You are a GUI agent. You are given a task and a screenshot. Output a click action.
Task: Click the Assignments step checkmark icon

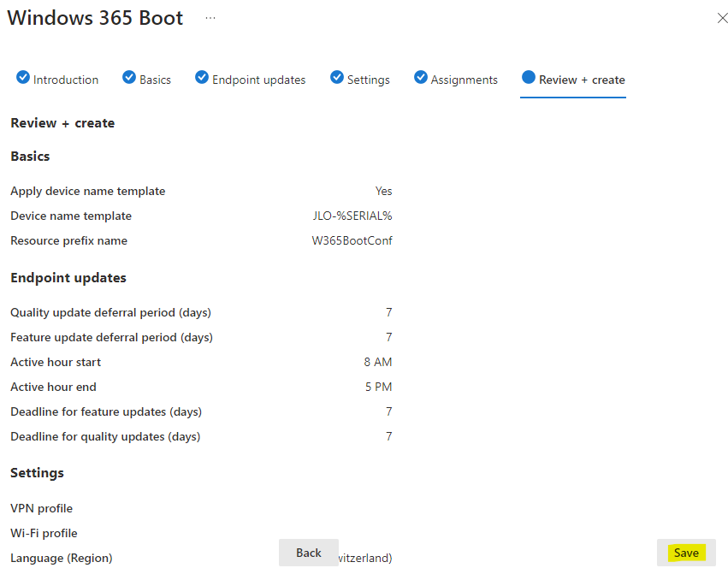click(420, 77)
